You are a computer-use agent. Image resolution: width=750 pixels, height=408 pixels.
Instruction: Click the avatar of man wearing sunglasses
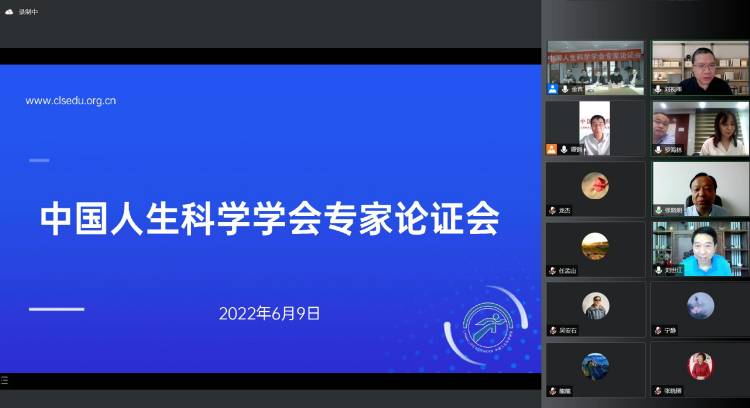[596, 306]
